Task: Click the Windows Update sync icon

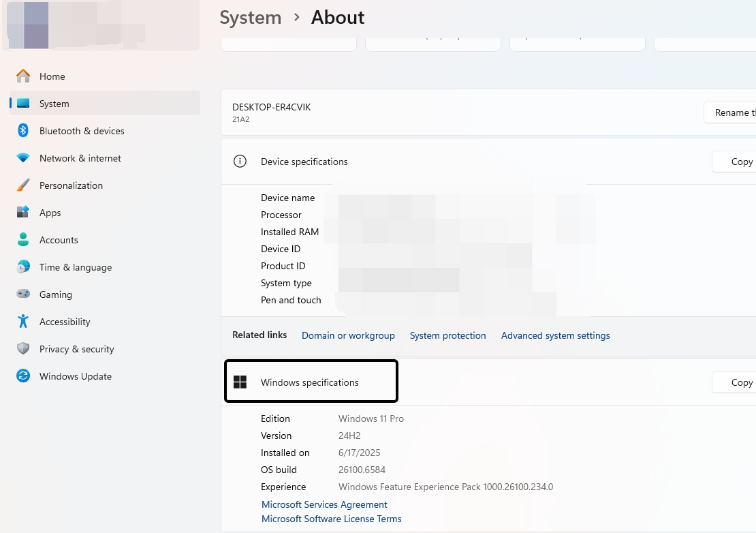Action: point(22,376)
